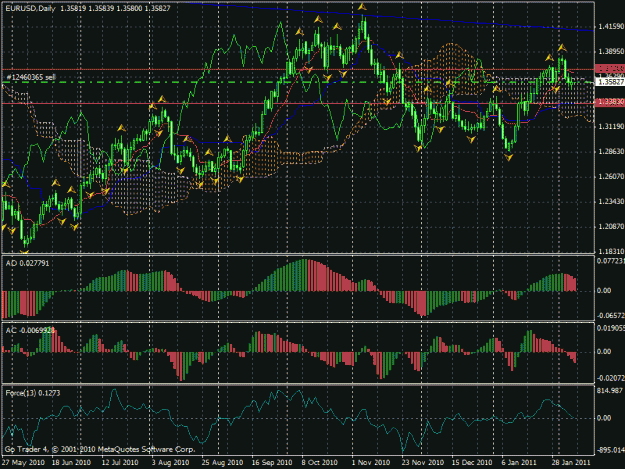Viewport: 625px width, 469px height.
Task: Select the AC -0.0069928 indicator label
Action: [30, 331]
